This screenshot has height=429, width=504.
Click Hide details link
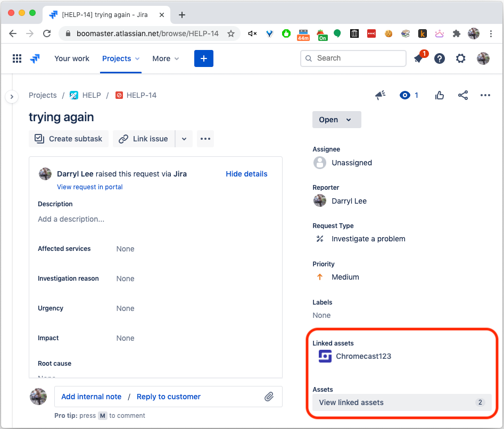pyautogui.click(x=246, y=174)
